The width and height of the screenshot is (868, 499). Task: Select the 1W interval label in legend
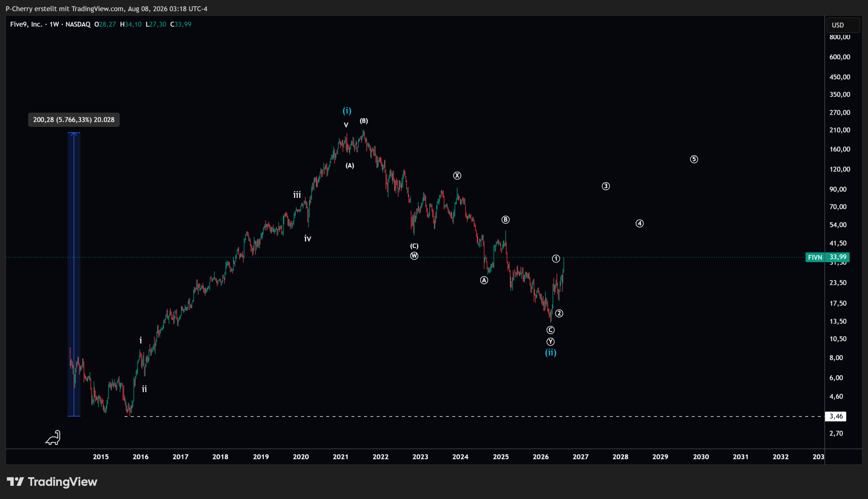point(54,24)
